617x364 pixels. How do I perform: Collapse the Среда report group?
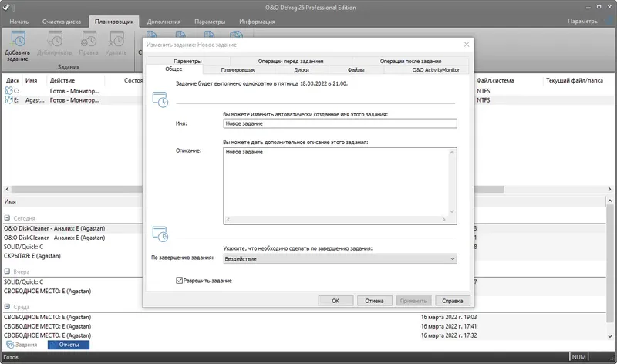click(7, 307)
